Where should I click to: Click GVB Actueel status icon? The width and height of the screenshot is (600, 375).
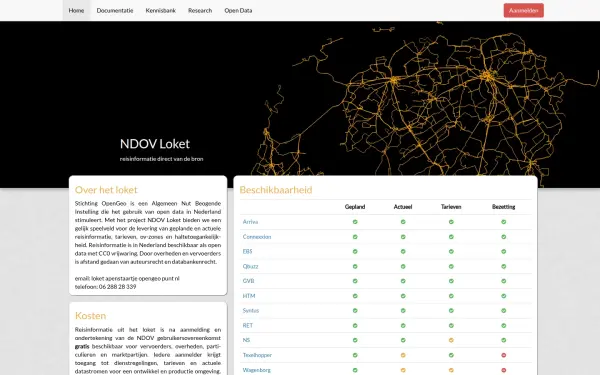pyautogui.click(x=403, y=281)
